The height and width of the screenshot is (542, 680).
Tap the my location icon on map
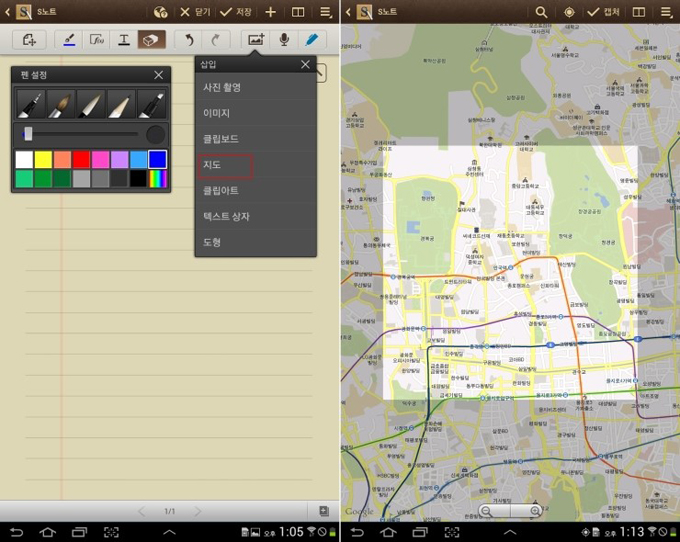[x=570, y=12]
